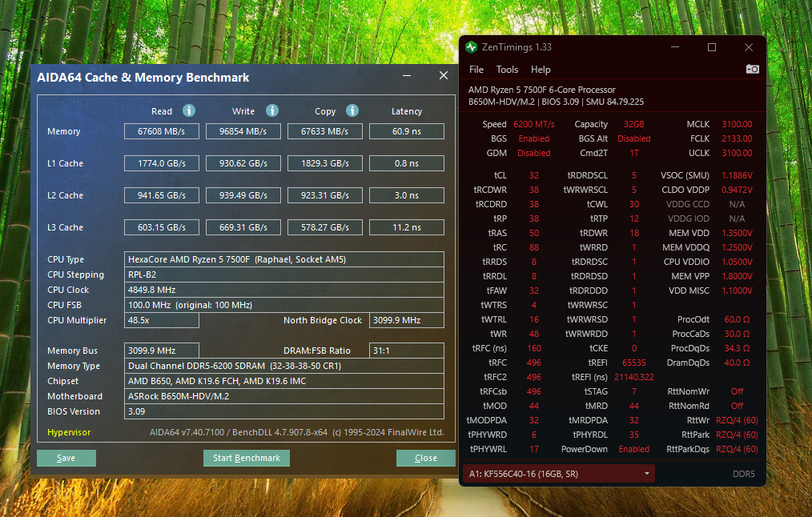Click Motherboard value ASRock B650M-HDV/M.2

283,396
